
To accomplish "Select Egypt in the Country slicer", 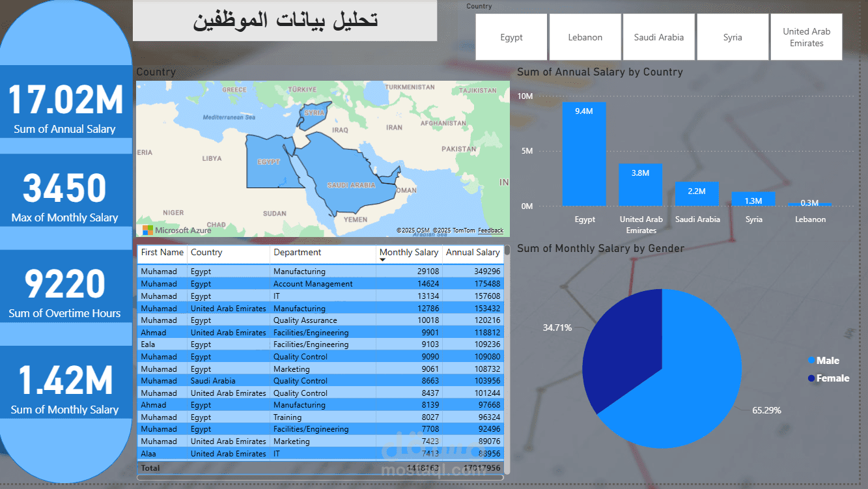I will [x=511, y=37].
